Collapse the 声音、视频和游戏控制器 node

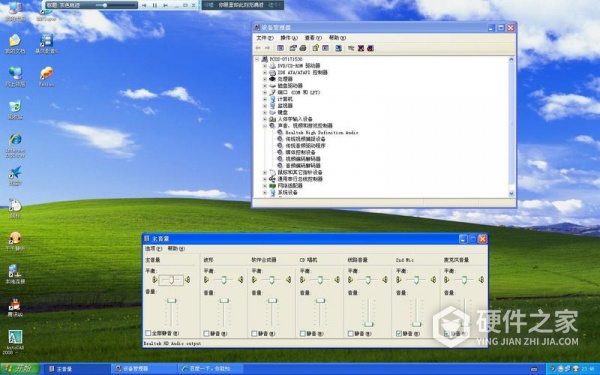[x=265, y=126]
